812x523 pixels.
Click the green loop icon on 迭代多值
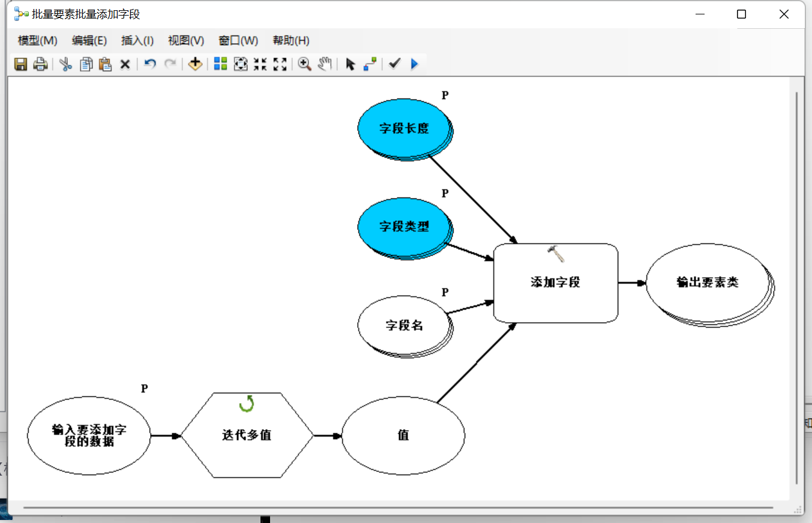[x=247, y=404]
